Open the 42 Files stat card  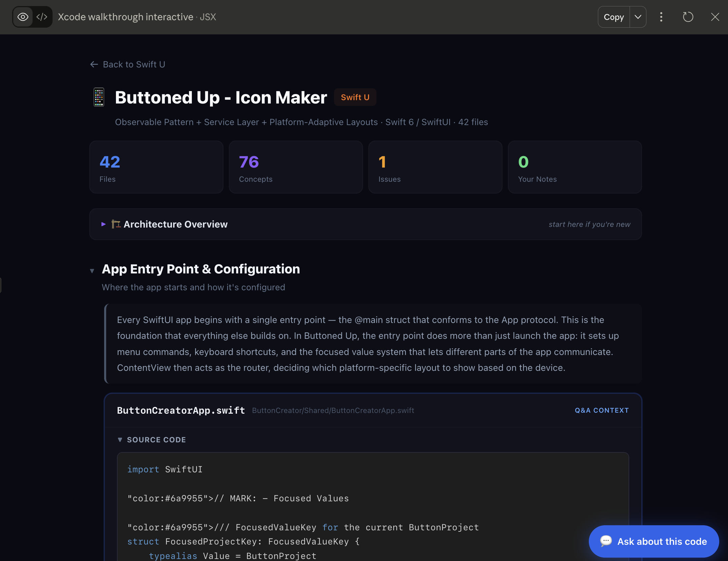tap(156, 167)
